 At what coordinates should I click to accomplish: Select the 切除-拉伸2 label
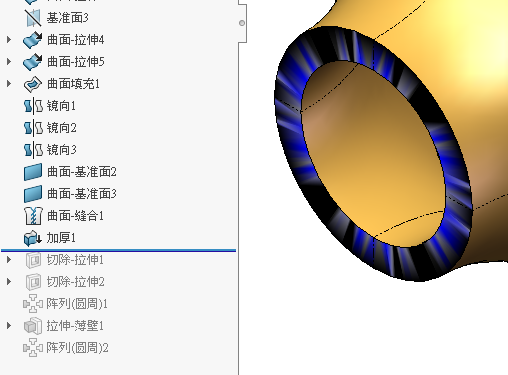point(76,282)
